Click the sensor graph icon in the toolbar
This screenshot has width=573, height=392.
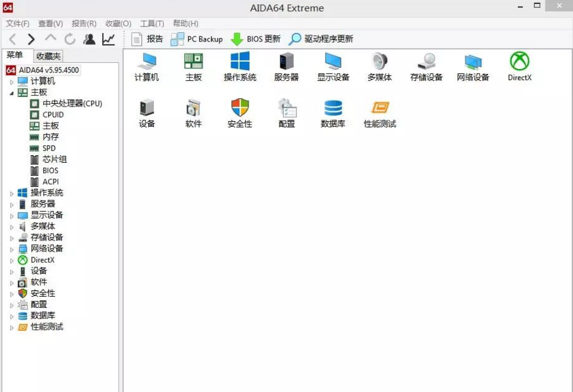point(107,39)
